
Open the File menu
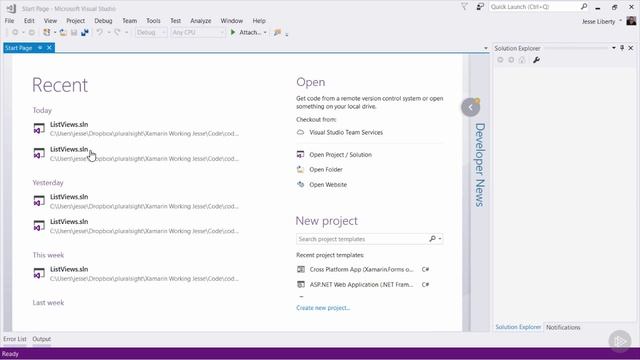point(9,20)
